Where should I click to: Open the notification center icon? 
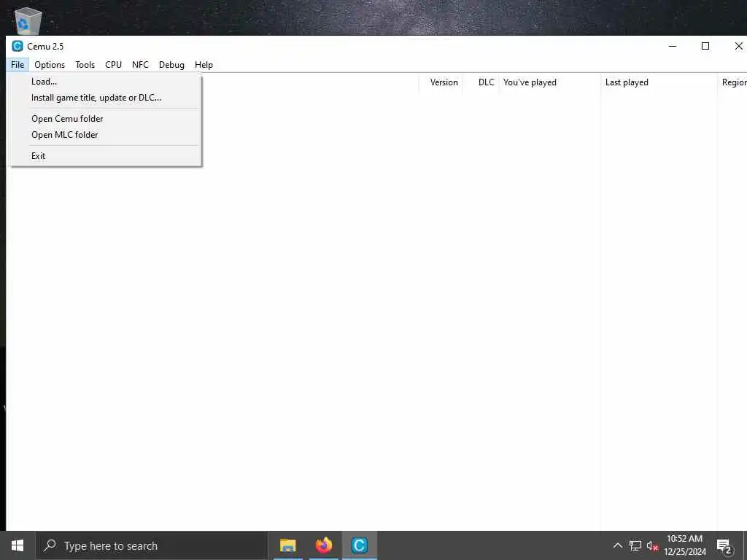[x=724, y=547]
